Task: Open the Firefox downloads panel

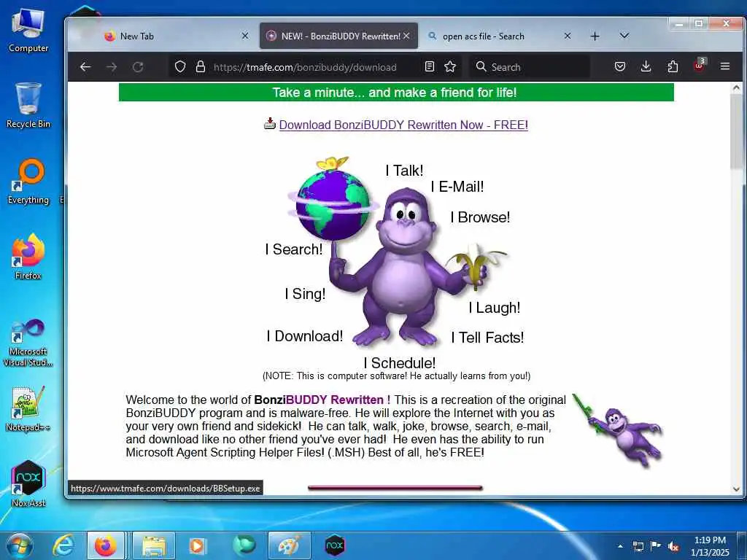Action: [x=646, y=66]
